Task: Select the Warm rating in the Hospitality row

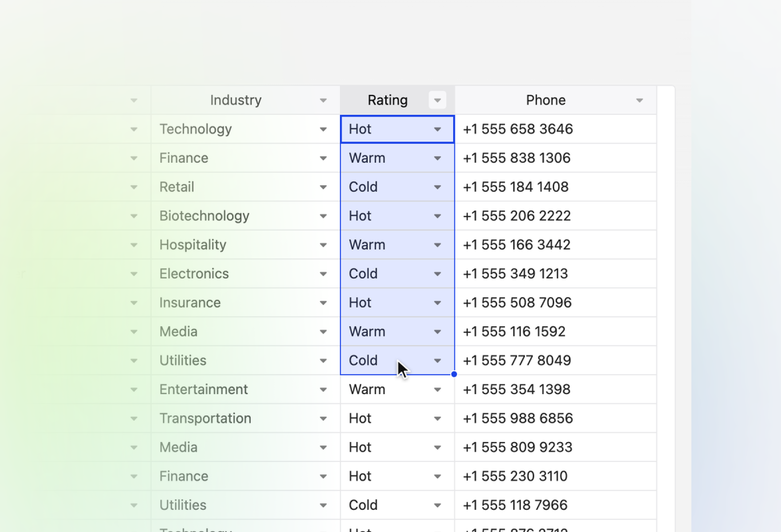Action: [397, 245]
